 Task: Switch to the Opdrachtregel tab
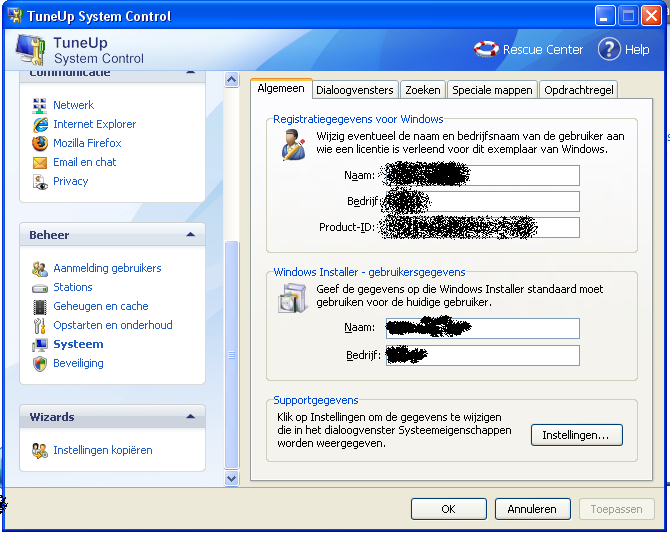579,90
